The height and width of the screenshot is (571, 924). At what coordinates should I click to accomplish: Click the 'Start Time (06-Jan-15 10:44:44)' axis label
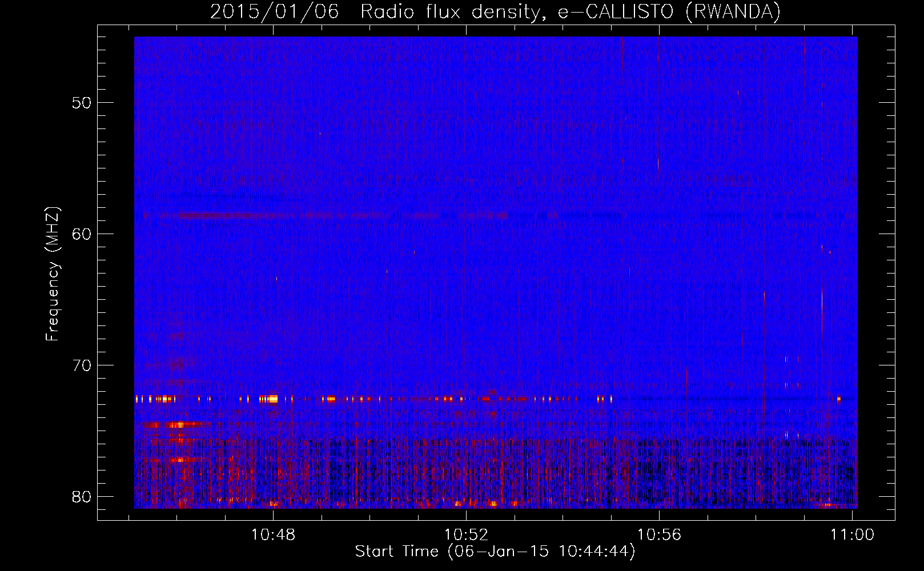tap(495, 552)
